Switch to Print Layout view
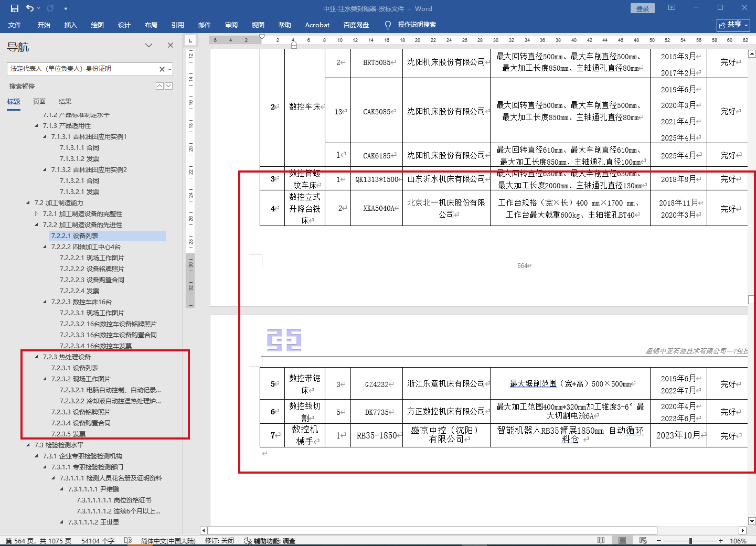The height and width of the screenshot is (546, 756). point(622,541)
